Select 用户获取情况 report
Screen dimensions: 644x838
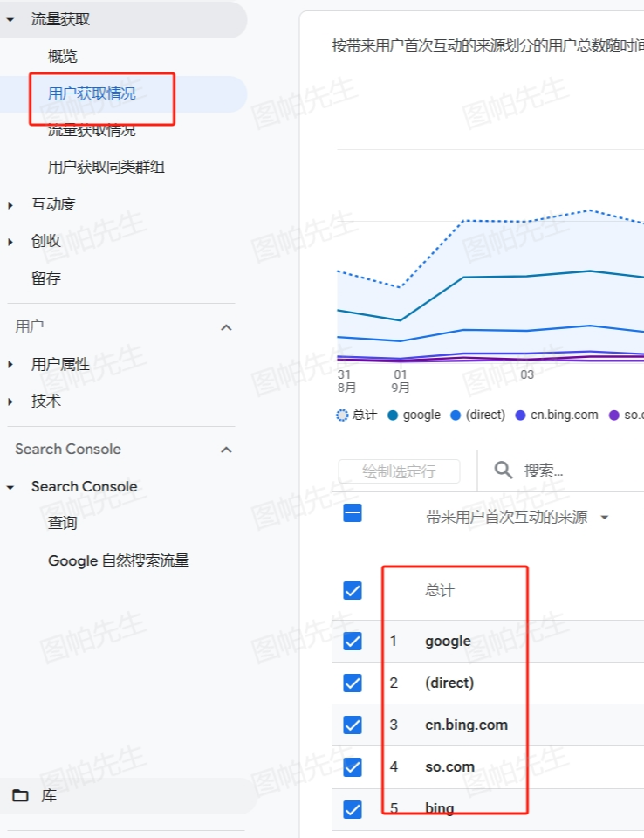[92, 94]
